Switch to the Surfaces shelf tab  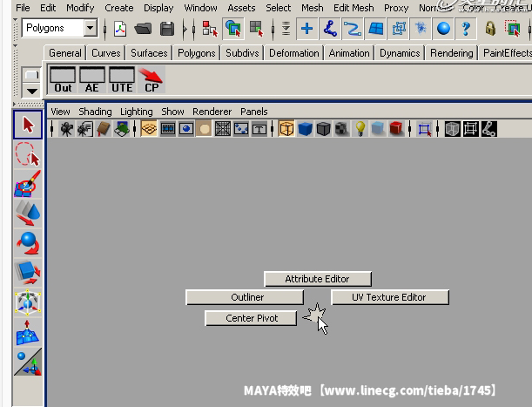(x=149, y=53)
